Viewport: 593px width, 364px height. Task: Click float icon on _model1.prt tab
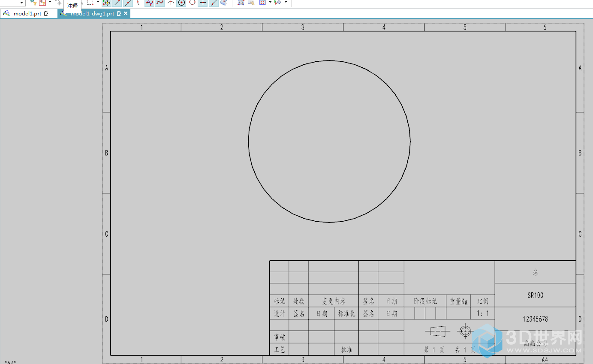click(46, 14)
